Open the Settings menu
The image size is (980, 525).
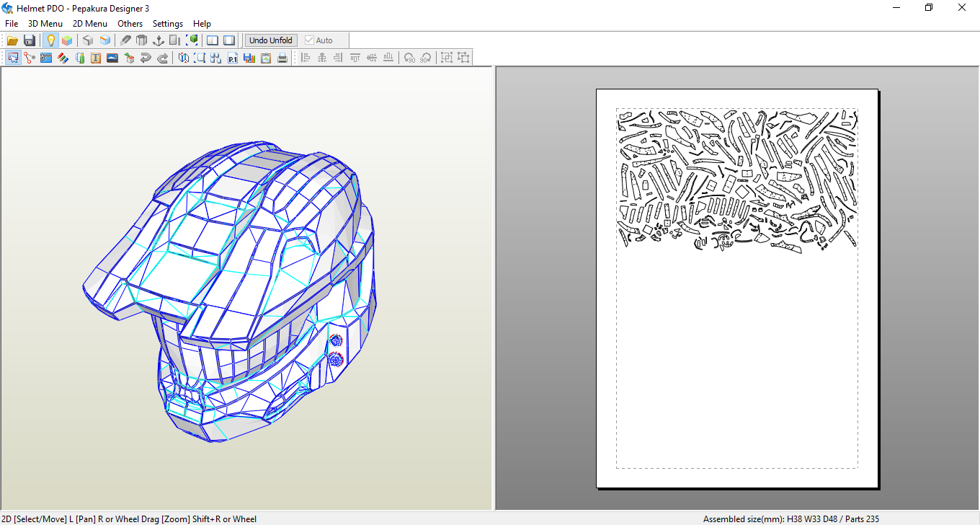pos(168,24)
